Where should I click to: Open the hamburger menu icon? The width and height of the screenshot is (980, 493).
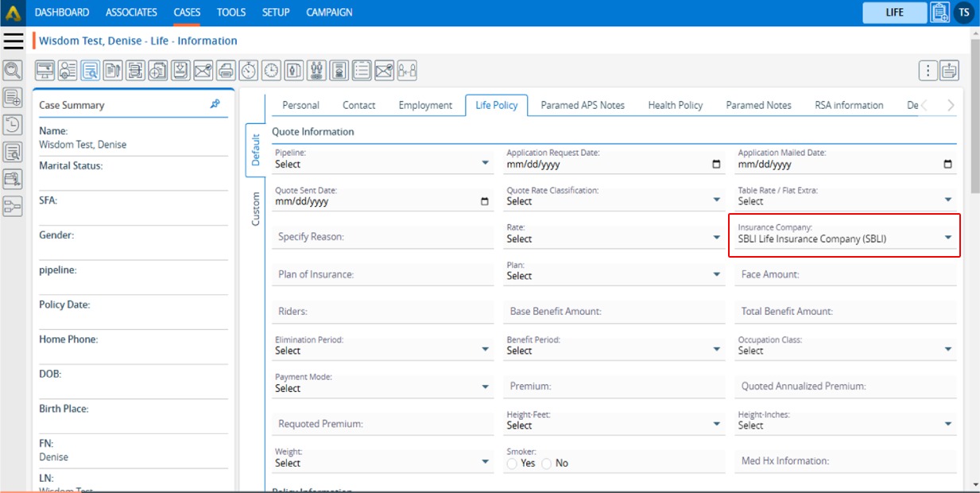(x=14, y=41)
